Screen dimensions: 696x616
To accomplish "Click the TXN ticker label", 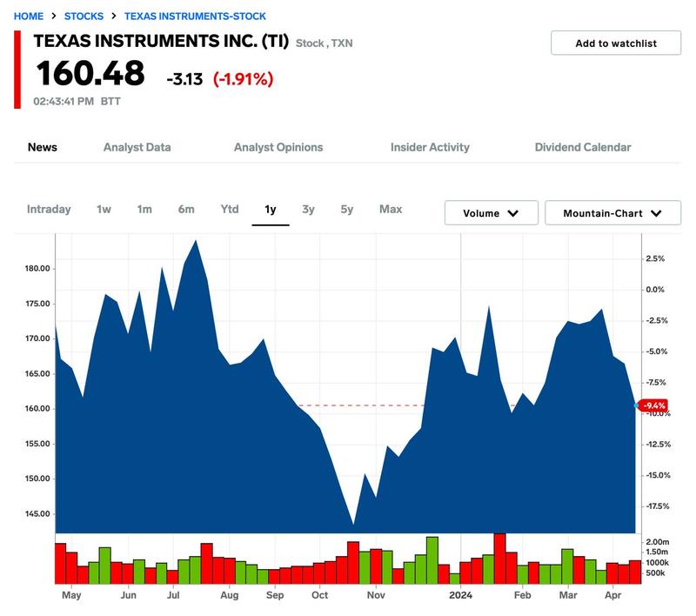I will tap(342, 44).
